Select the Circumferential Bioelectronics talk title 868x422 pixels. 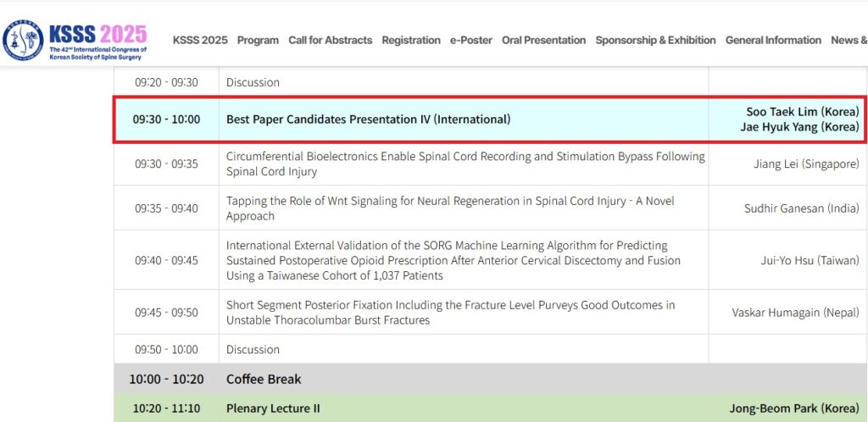click(465, 164)
